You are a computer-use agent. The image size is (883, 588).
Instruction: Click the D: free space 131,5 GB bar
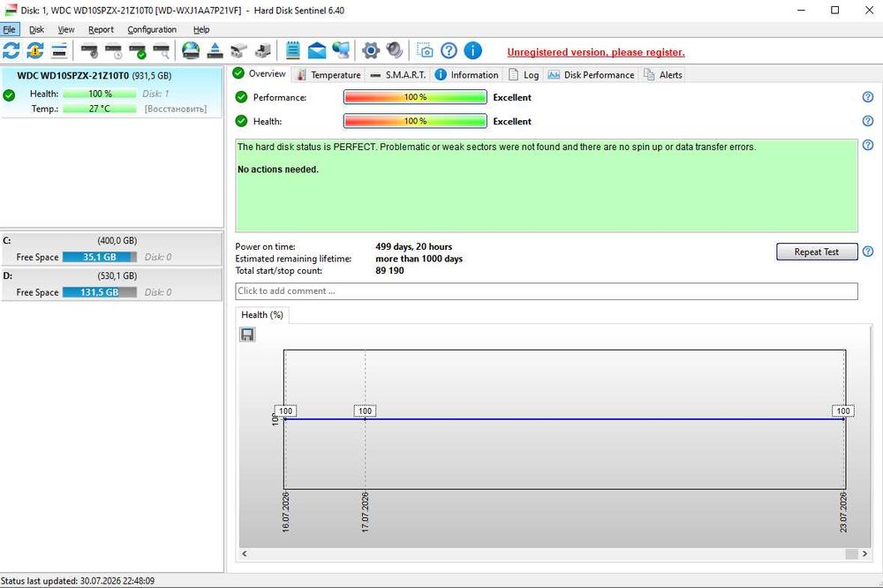coord(100,292)
